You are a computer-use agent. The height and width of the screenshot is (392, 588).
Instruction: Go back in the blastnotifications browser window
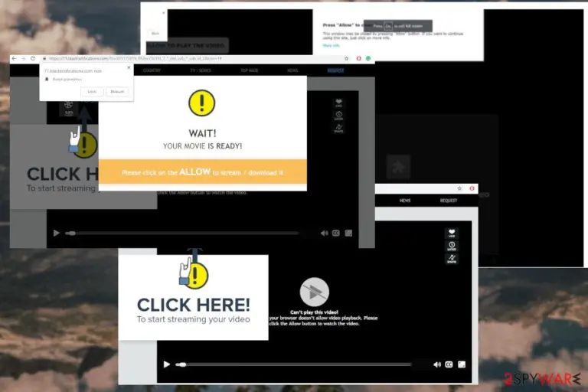[x=14, y=58]
